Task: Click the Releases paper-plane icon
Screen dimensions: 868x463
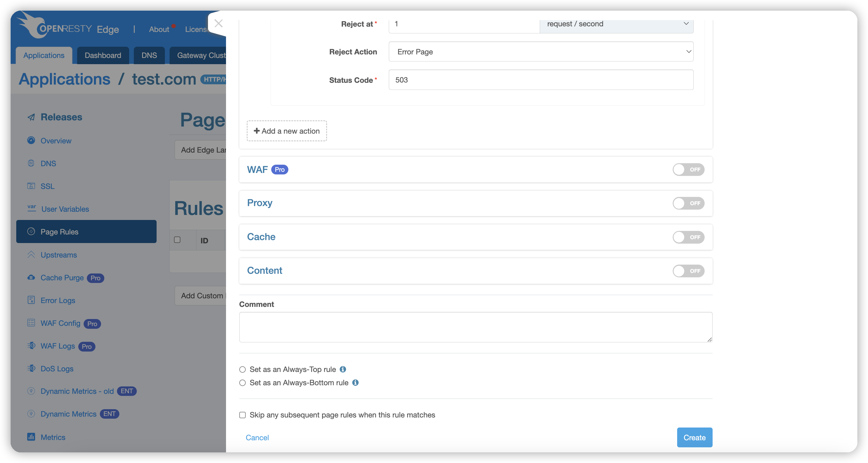Action: 31,117
